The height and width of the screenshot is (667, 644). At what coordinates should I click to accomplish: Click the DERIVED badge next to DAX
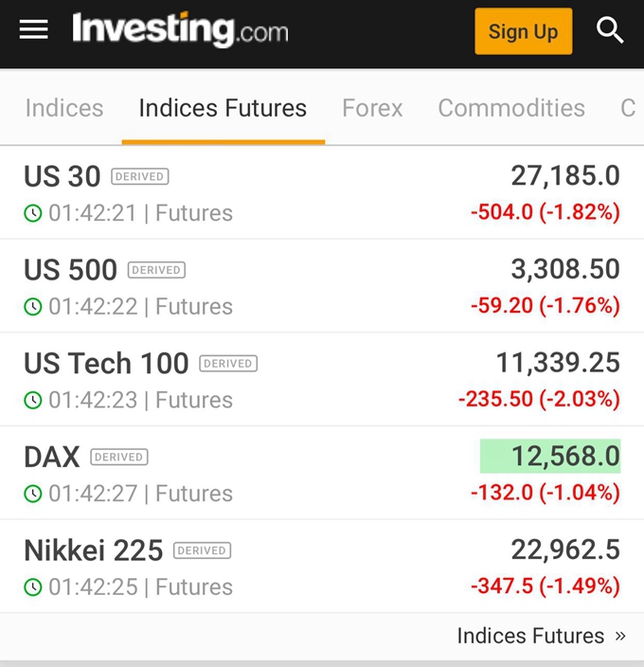pyautogui.click(x=119, y=457)
